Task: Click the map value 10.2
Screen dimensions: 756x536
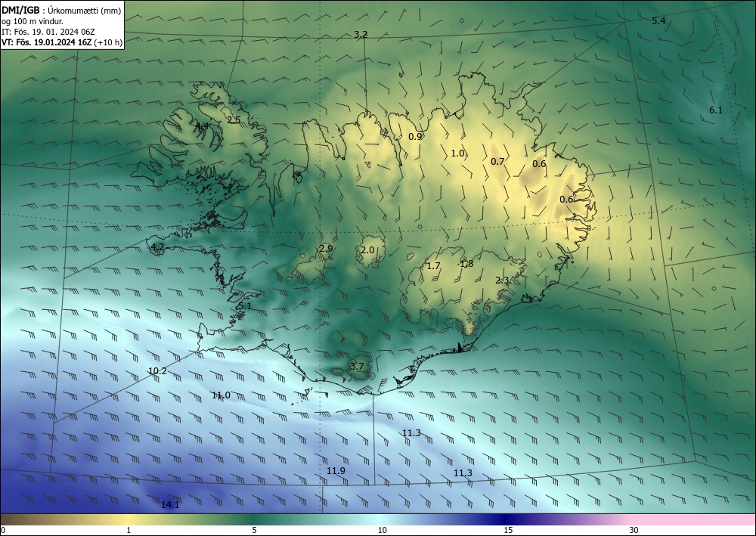Action: point(158,371)
